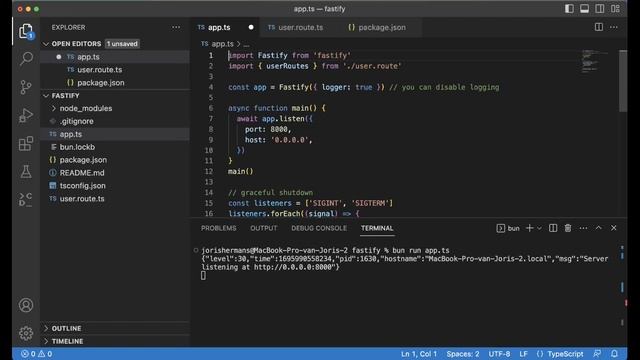Open terminal launch profile dropdown arrow
Screen dimensions: 640x360
pos(539,228)
